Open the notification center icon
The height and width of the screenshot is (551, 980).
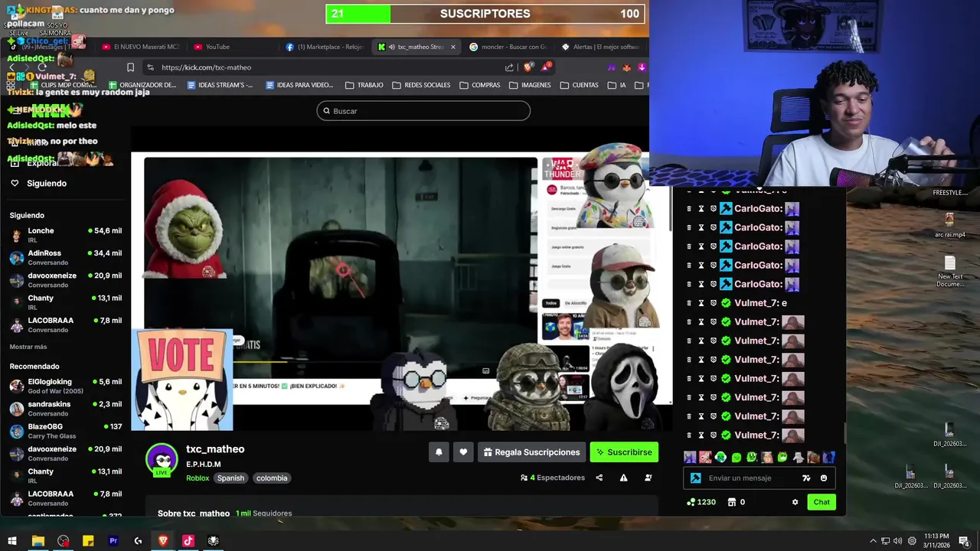point(964,541)
